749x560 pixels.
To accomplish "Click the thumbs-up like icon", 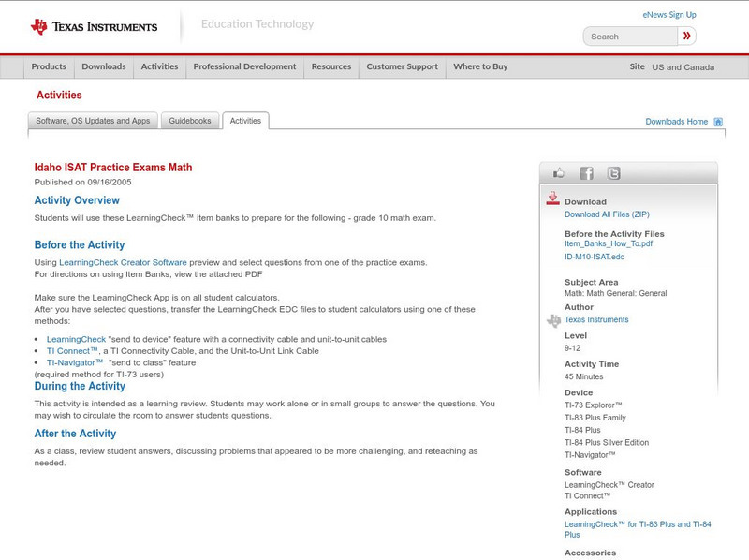I will (559, 173).
